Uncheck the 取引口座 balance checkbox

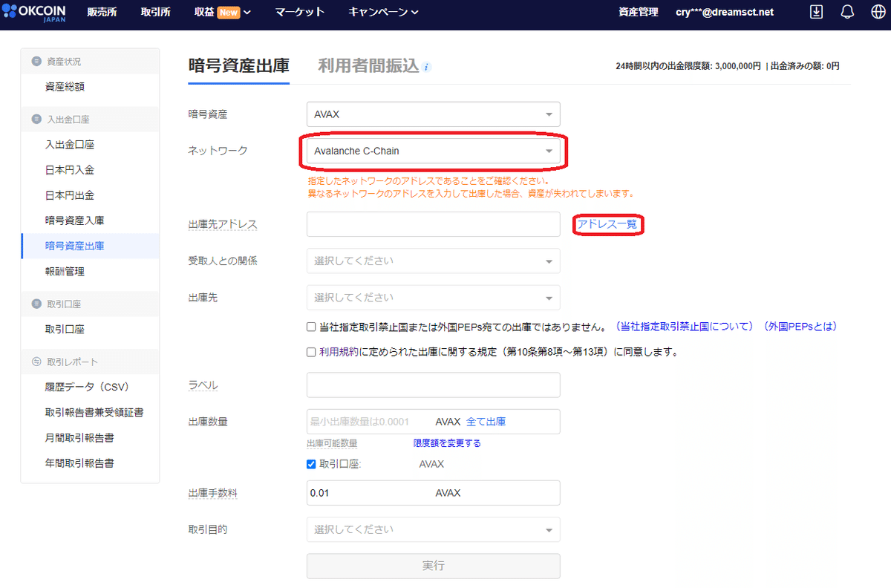pyautogui.click(x=310, y=464)
